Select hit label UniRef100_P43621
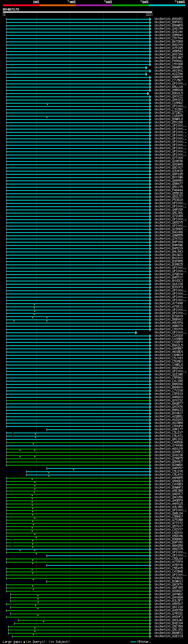The width and height of the screenshot is (188, 644). 169,578
